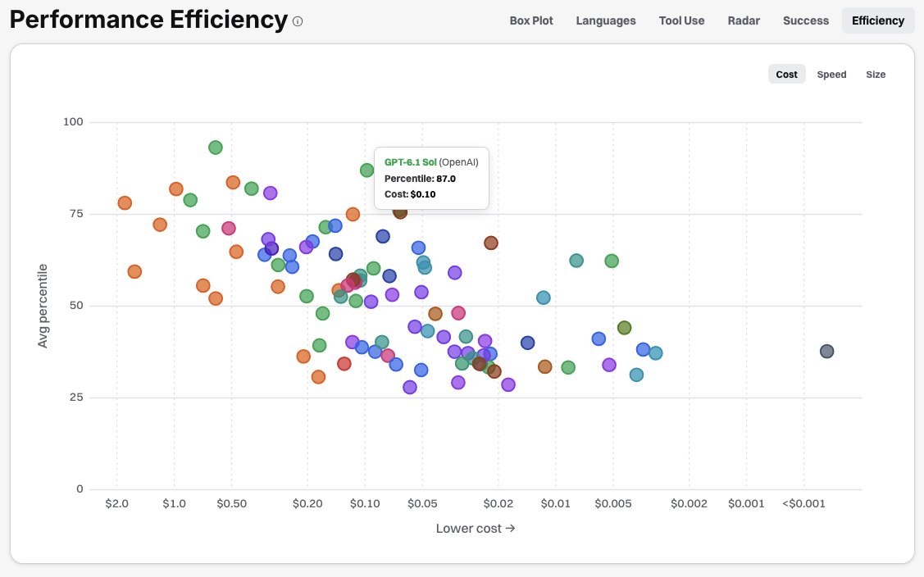Click the $2.0 x-axis tick label
Viewport: 924px width, 577px height.
(116, 504)
